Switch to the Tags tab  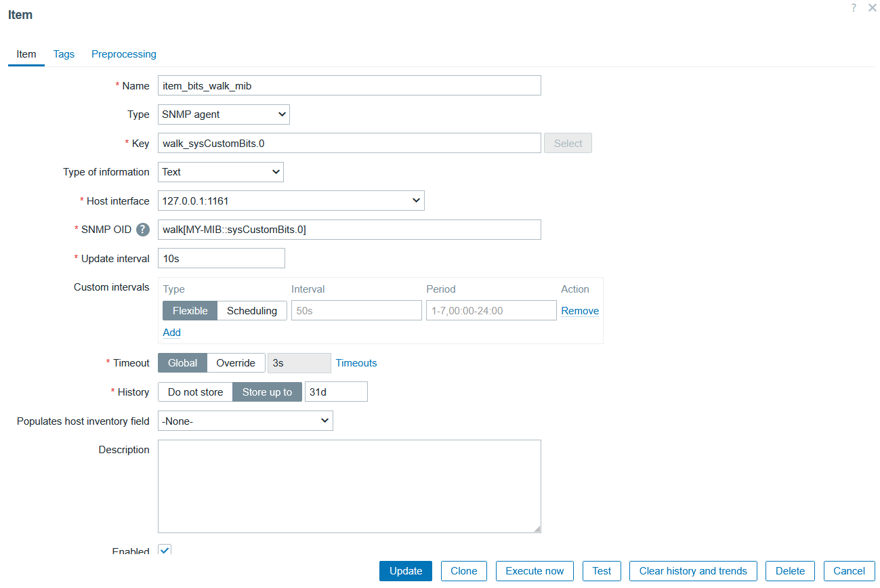click(64, 54)
